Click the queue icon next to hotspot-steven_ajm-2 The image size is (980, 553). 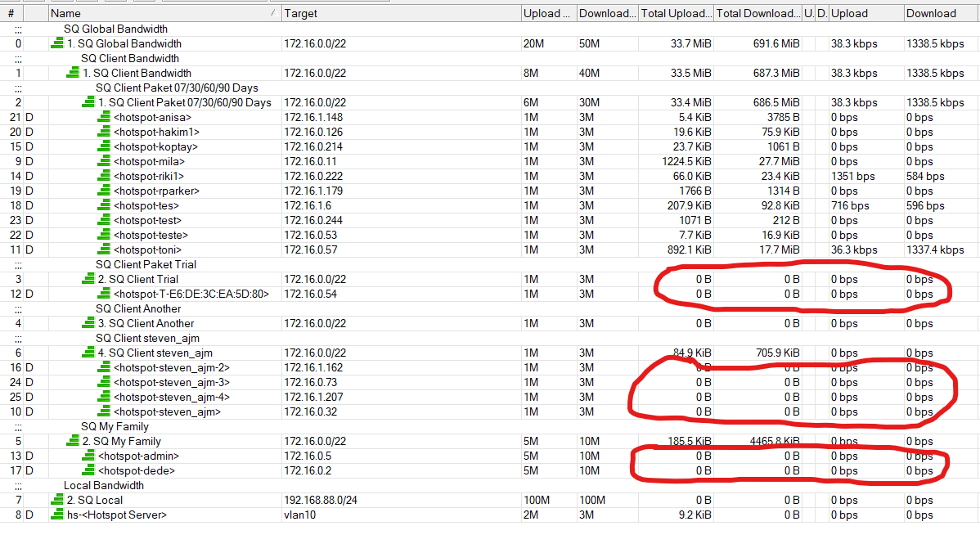(104, 367)
